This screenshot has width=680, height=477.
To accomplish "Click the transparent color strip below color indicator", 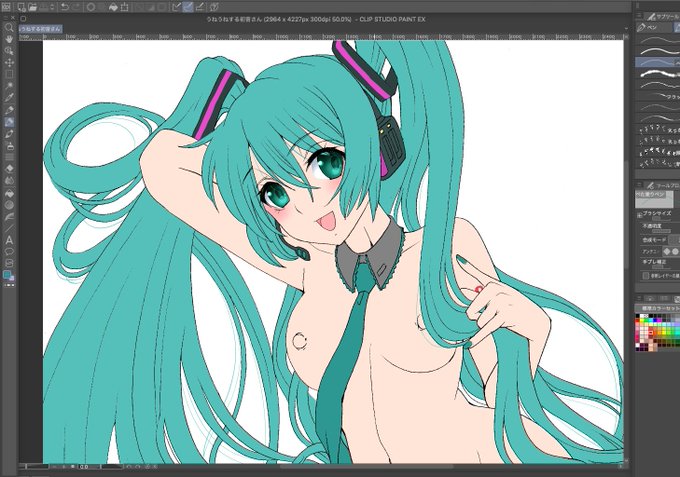I will (x=9, y=285).
